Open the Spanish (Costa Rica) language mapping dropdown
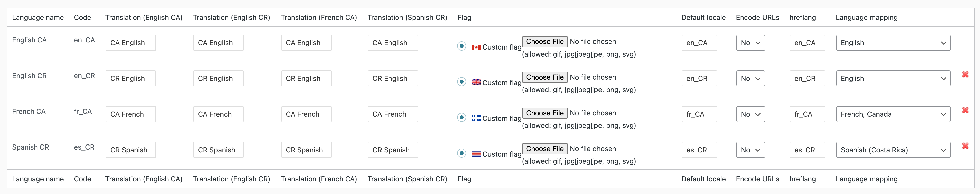 click(893, 150)
